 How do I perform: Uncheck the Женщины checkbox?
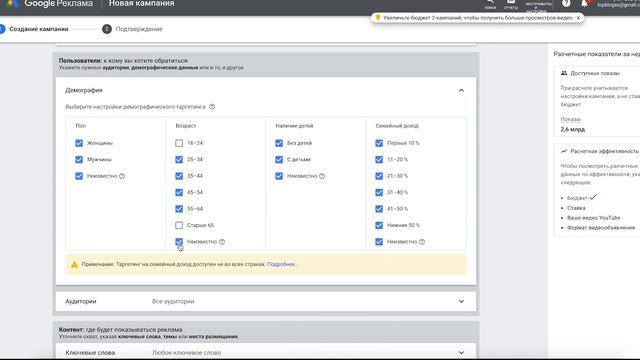click(x=79, y=143)
